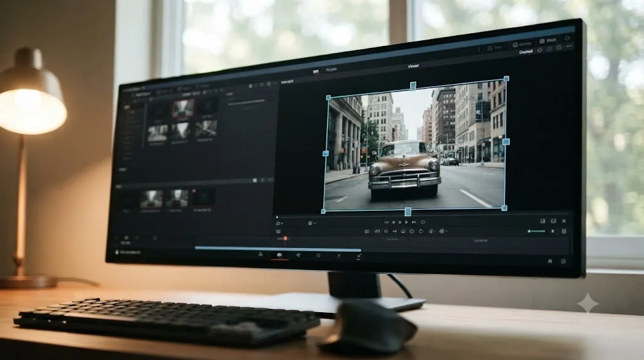Screen dimensions: 644x360
Task: Select the top-right corner handle of the transform box
Action: 506,79
